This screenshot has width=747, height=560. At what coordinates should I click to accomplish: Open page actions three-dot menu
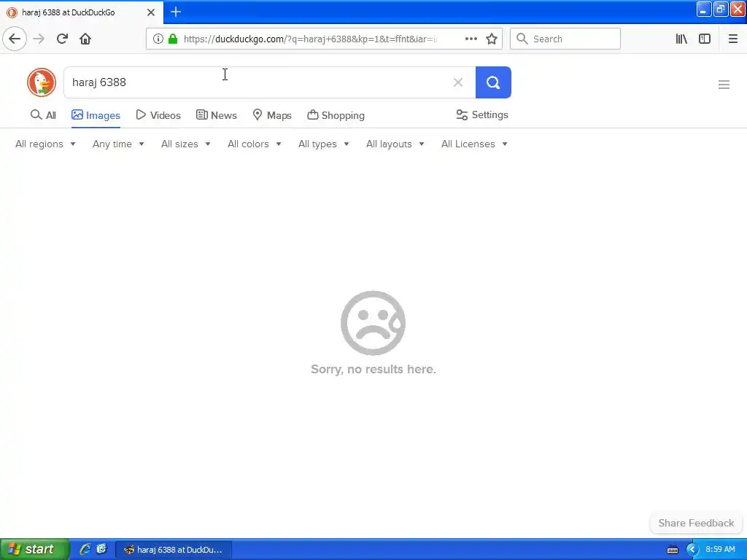click(x=471, y=39)
